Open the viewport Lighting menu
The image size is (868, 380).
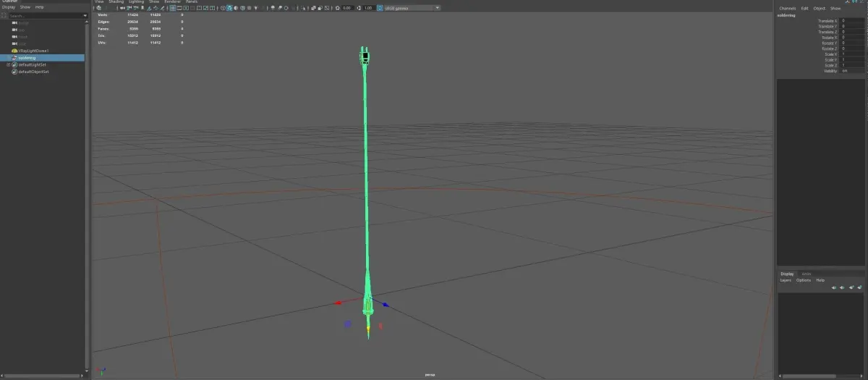point(136,1)
